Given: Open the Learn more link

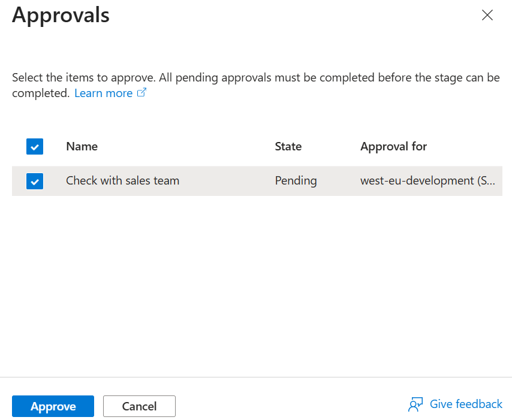Looking at the screenshot, I should [x=103, y=93].
